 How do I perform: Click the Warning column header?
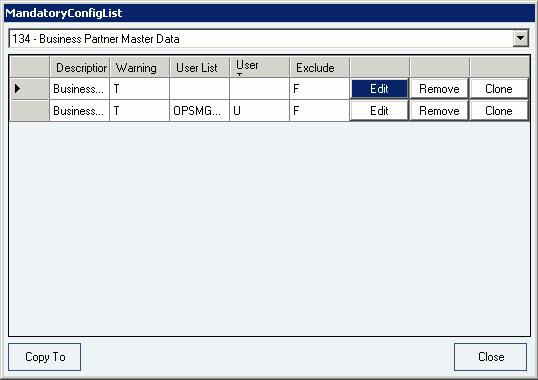pos(140,67)
